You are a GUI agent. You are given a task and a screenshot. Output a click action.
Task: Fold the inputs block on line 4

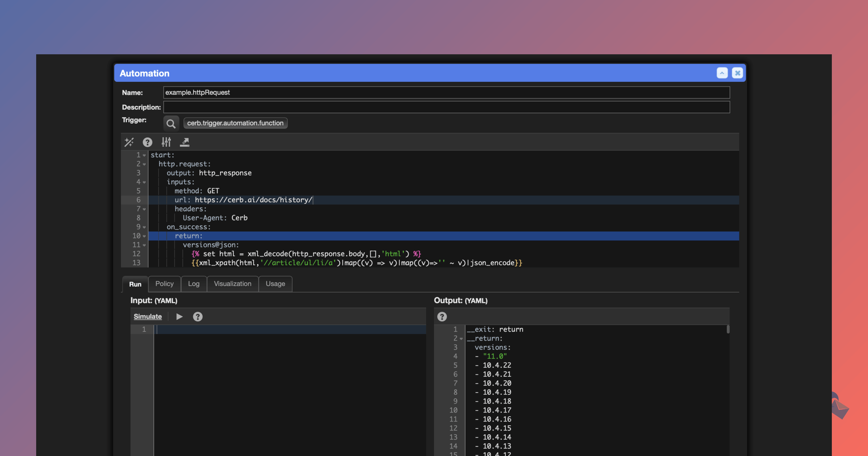[144, 182]
